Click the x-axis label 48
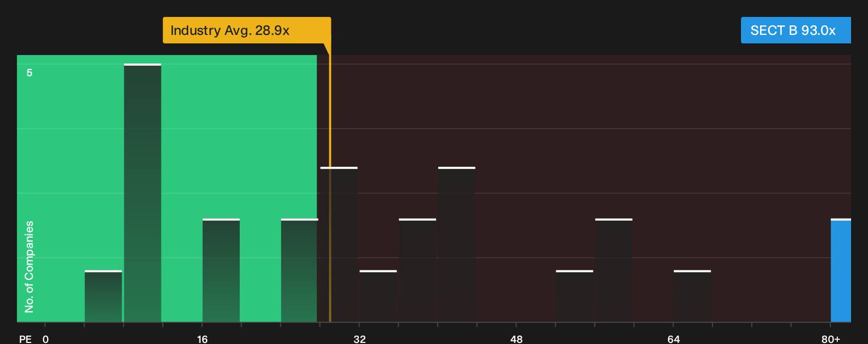 [517, 339]
